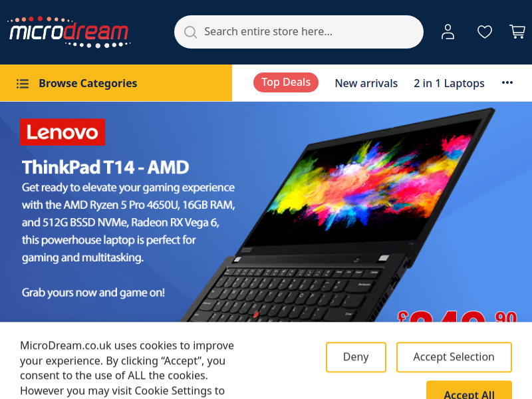Click the Microdream logo
Image resolution: width=532 pixels, height=399 pixels.
coord(69,32)
